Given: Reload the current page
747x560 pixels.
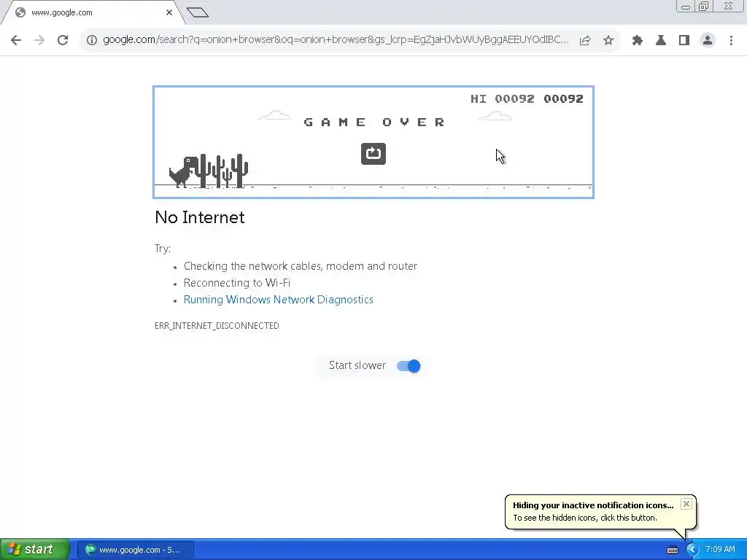Looking at the screenshot, I should click(x=63, y=40).
